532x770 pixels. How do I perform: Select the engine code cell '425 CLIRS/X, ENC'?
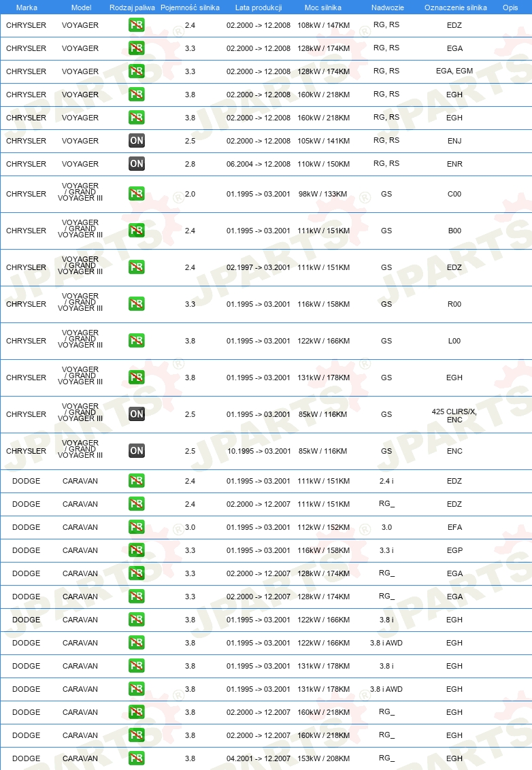point(454,416)
